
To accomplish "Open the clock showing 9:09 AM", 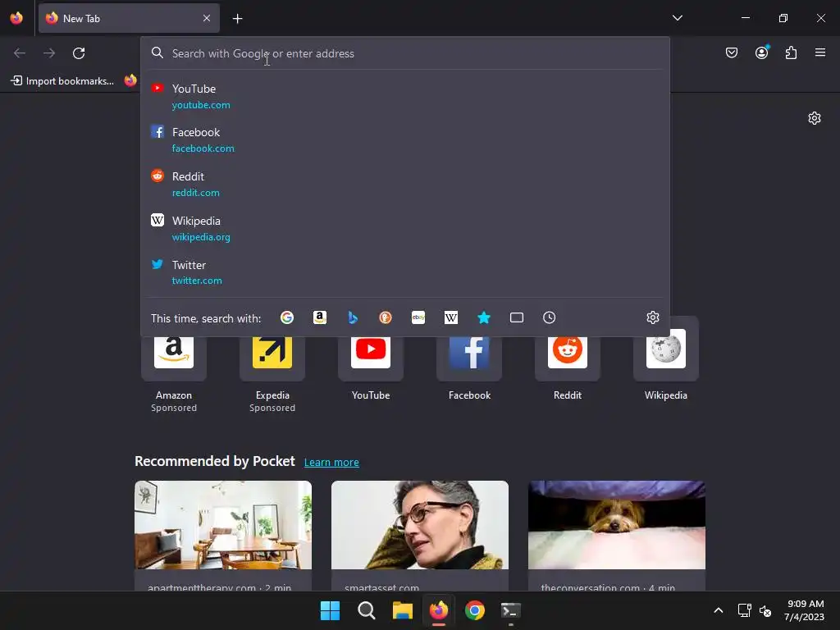I will pos(805,610).
